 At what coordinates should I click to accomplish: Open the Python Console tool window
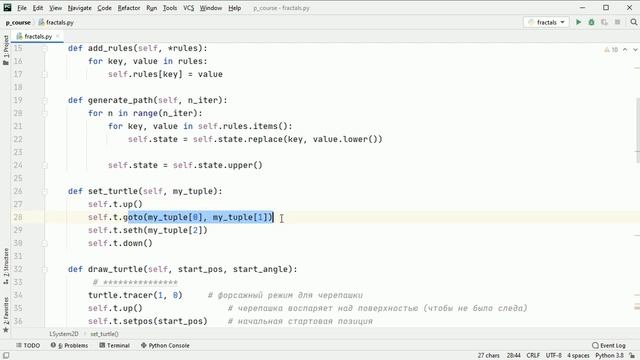tap(165, 345)
